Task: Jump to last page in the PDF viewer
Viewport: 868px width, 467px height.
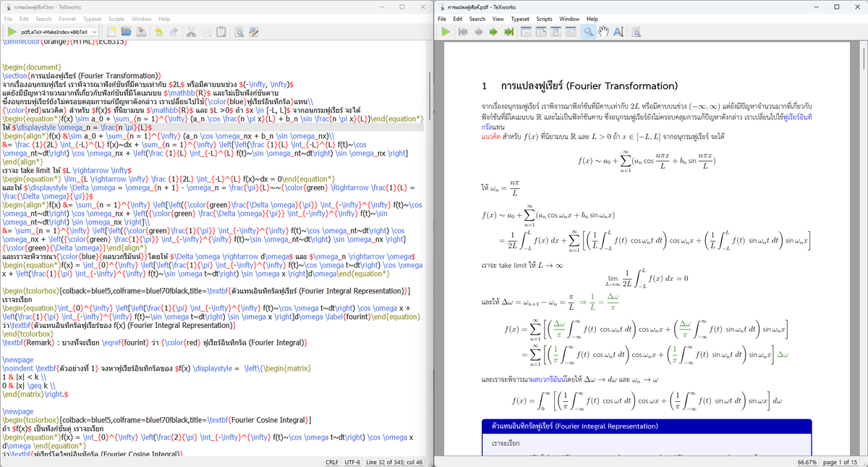Action: (x=509, y=32)
